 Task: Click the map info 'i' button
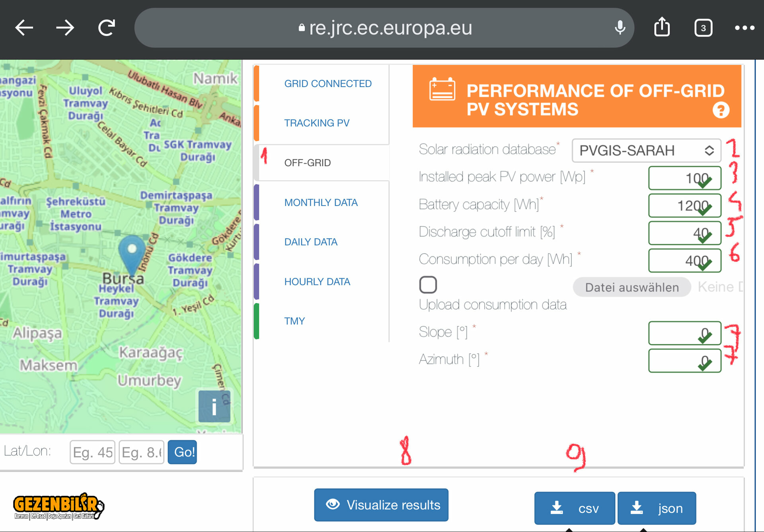214,406
